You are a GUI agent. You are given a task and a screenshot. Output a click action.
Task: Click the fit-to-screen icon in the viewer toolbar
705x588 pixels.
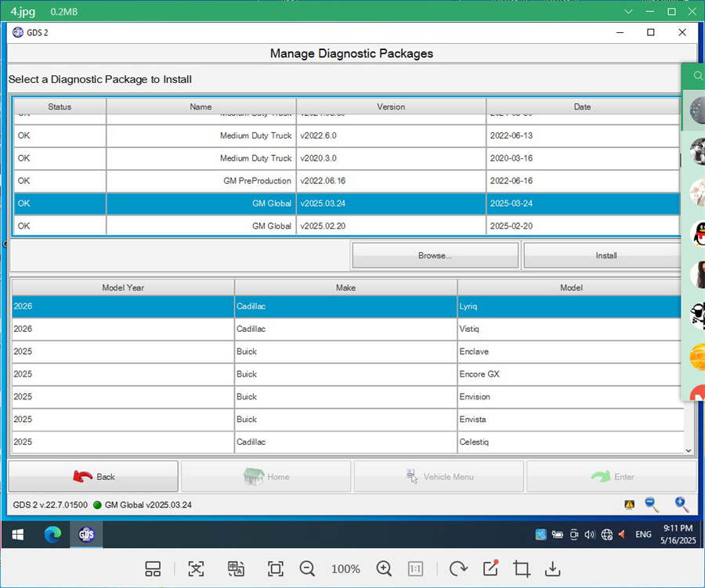click(275, 568)
